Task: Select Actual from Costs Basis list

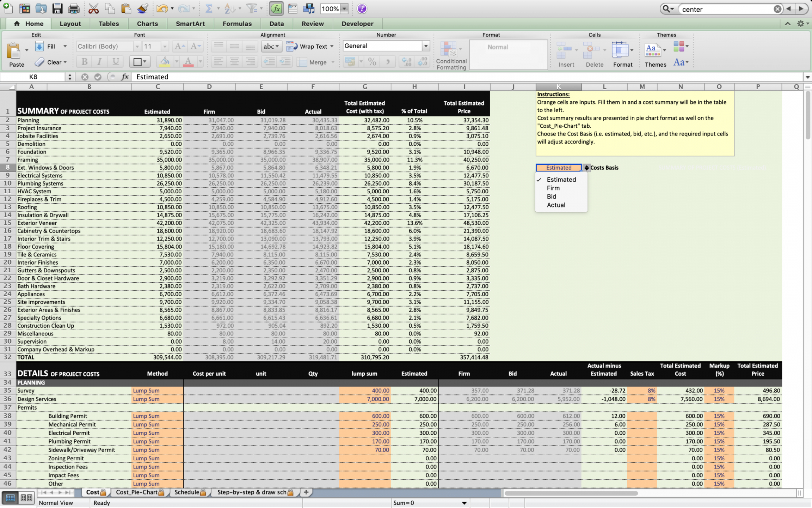Action: [x=556, y=205]
